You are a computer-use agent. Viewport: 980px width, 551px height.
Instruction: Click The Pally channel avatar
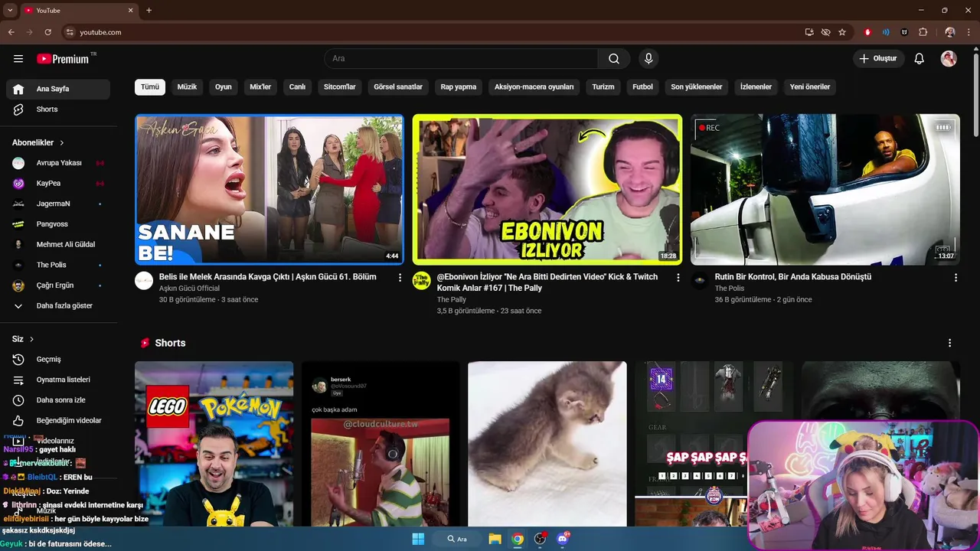[x=421, y=281]
